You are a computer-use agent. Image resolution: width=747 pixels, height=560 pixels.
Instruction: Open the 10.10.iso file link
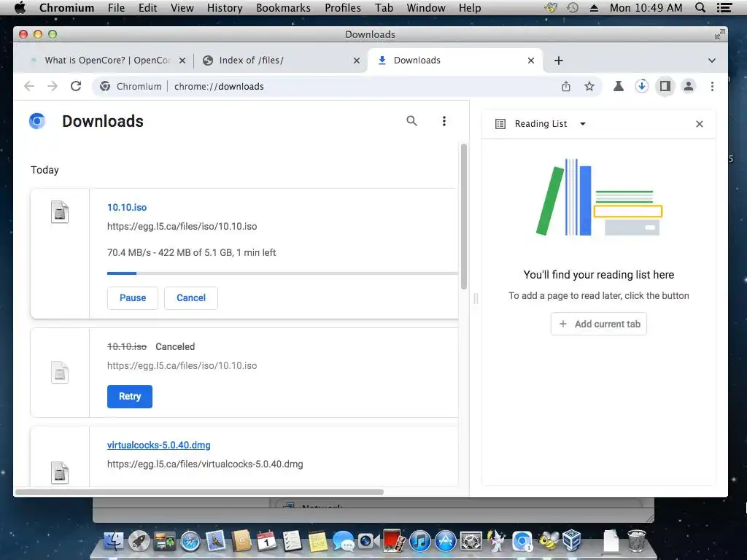[127, 207]
